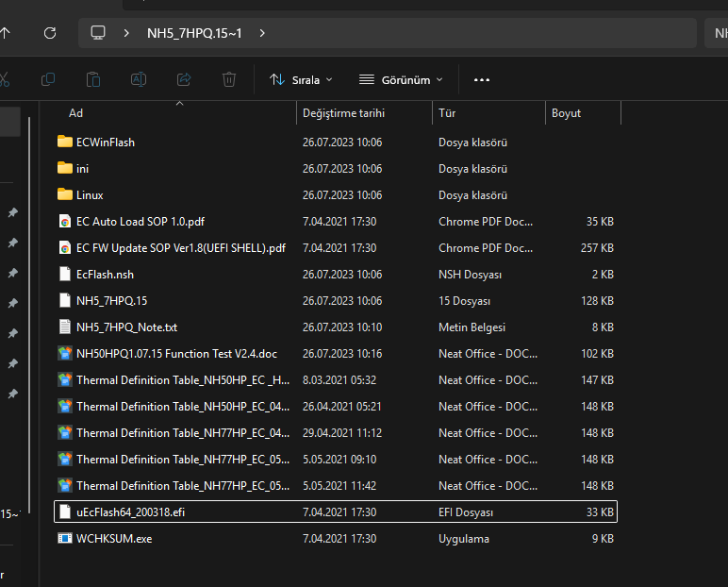Sort by the Ad column header
This screenshot has width=728, height=587.
(75, 113)
